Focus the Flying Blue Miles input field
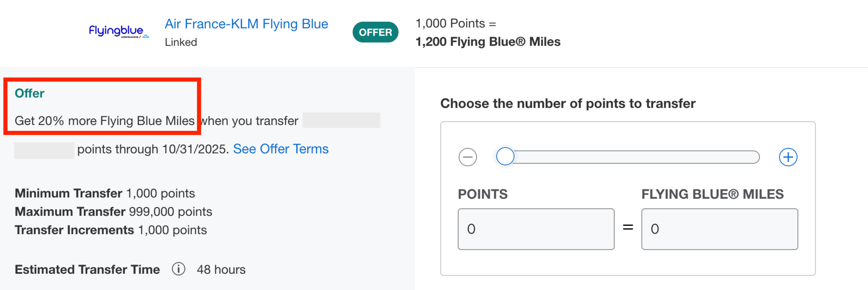This screenshot has height=290, width=868. pyautogui.click(x=719, y=229)
